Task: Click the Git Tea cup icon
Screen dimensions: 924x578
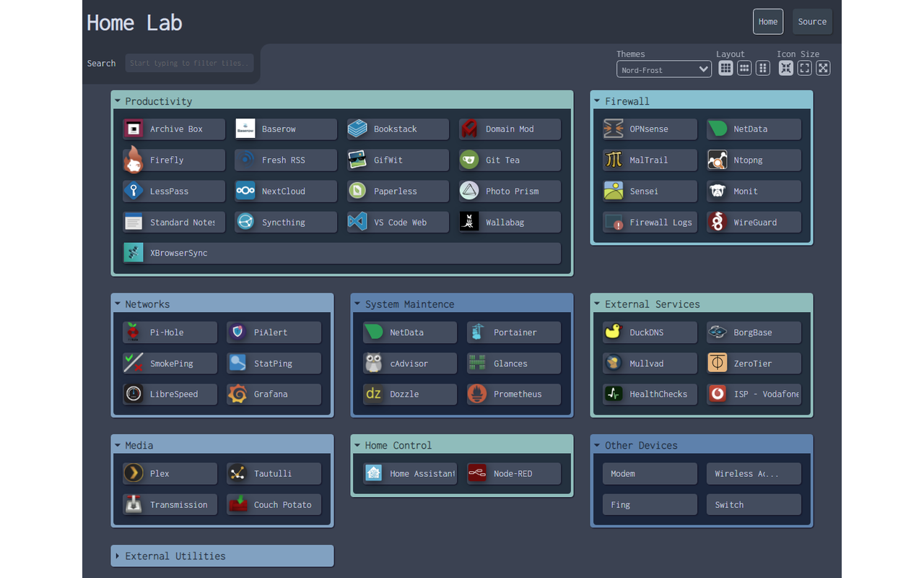Action: click(469, 160)
